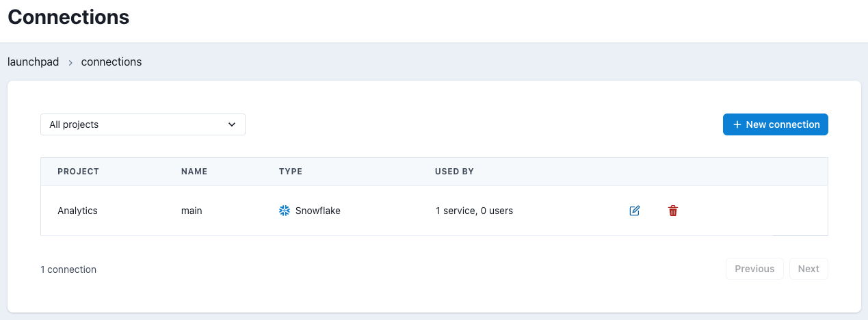The height and width of the screenshot is (320, 868).
Task: Delete the main connection via trash icon
Action: click(x=673, y=211)
